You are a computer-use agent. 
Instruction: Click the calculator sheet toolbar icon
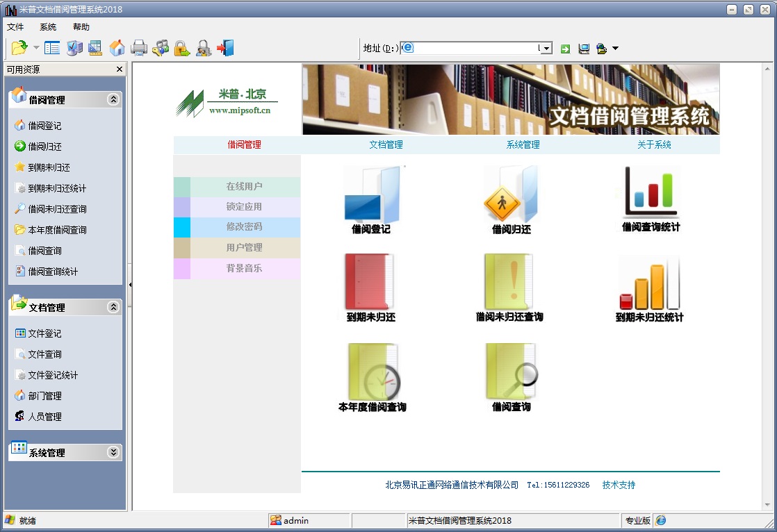coord(95,48)
